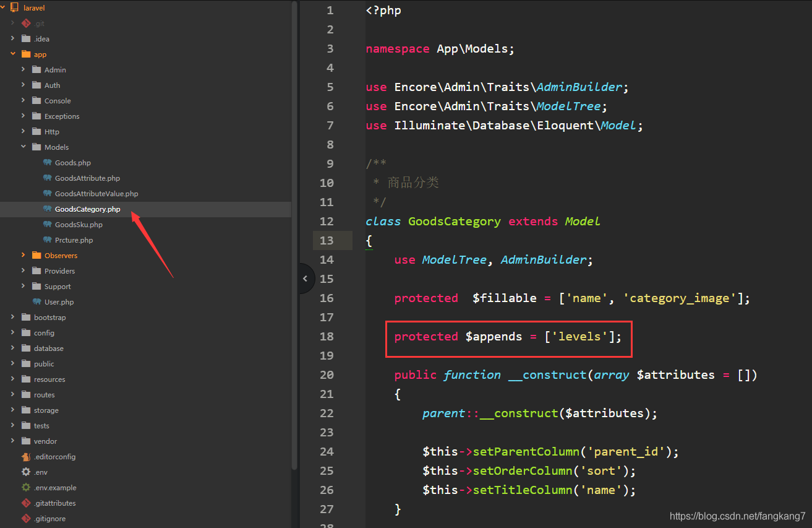Click the Providers folder icon
Screen dimensions: 812x528
click(36, 271)
